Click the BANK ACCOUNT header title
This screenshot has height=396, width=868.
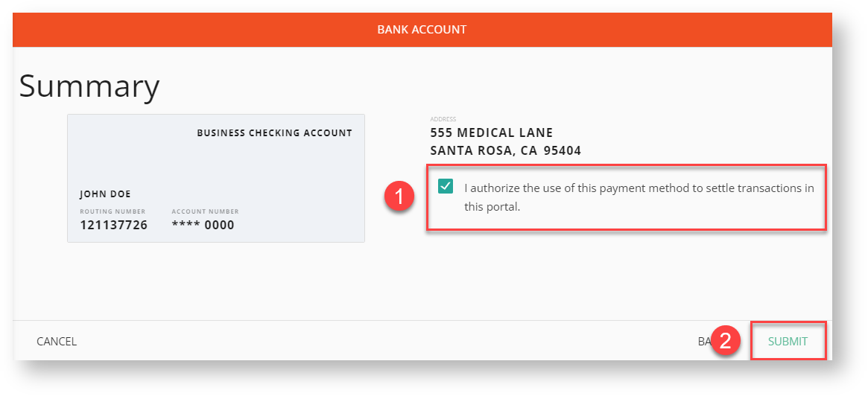(x=422, y=30)
